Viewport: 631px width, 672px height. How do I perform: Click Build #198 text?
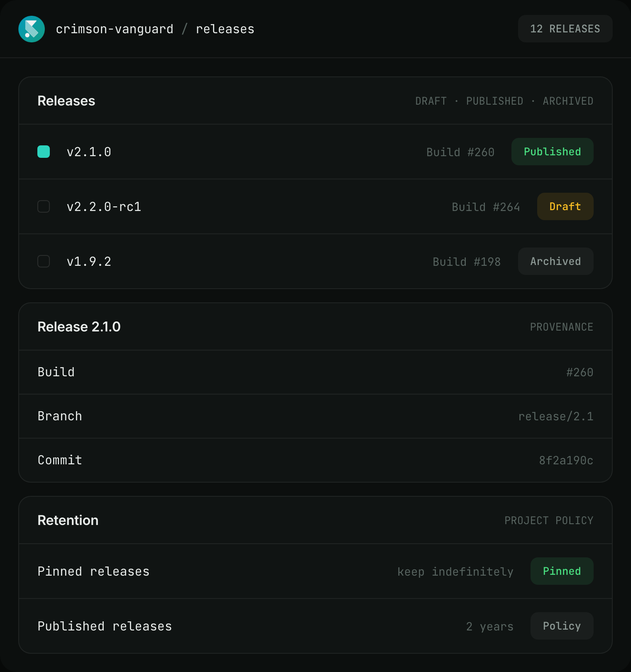pos(467,262)
